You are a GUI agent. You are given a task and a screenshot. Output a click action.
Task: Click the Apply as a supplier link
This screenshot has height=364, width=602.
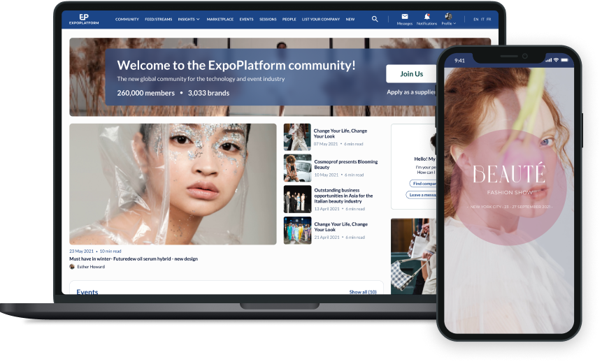pos(411,92)
